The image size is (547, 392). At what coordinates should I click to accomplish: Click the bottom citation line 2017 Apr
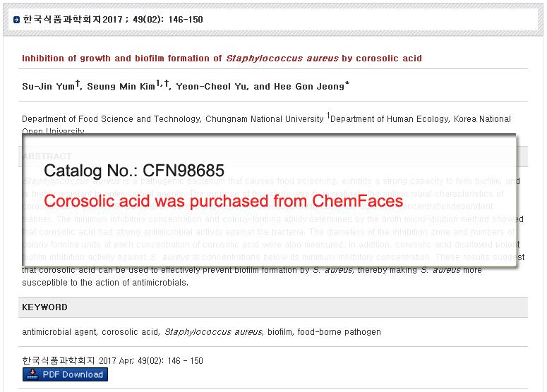112,361
